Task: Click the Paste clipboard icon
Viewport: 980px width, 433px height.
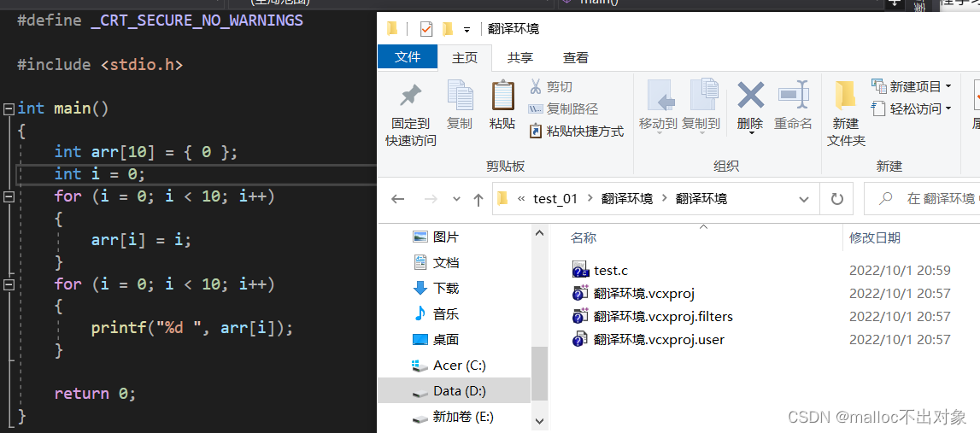Action: (x=503, y=96)
